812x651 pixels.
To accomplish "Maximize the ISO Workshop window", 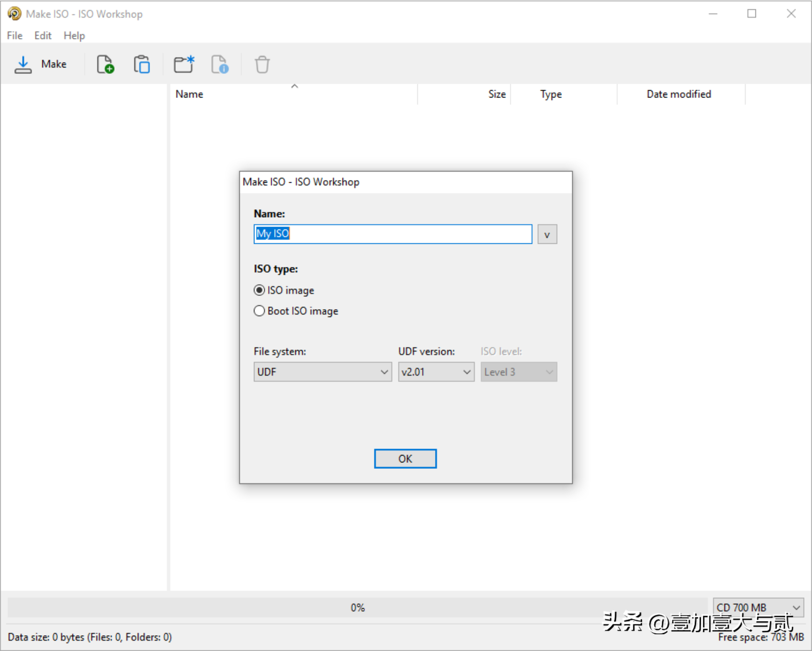I will 752,14.
